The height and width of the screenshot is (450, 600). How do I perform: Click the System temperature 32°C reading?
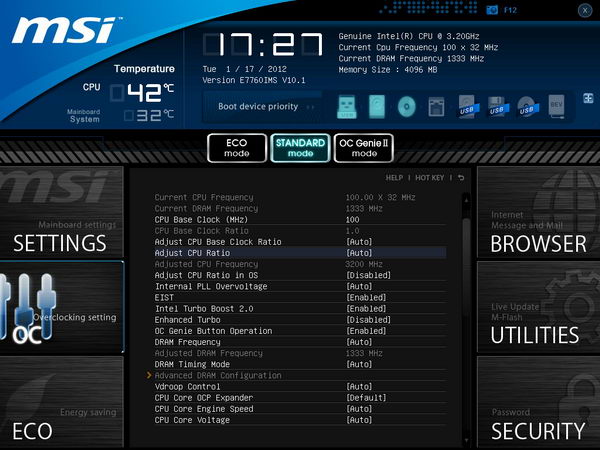point(149,115)
